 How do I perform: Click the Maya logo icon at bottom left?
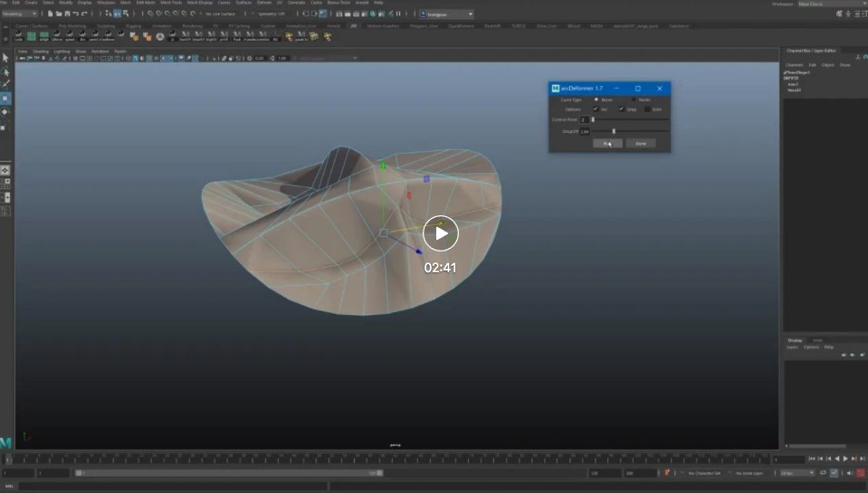(5, 442)
